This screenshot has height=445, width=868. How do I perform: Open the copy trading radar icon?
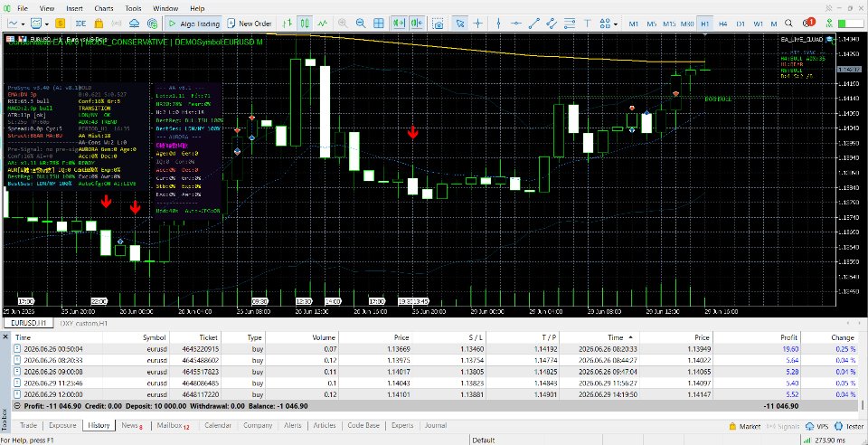click(x=152, y=24)
